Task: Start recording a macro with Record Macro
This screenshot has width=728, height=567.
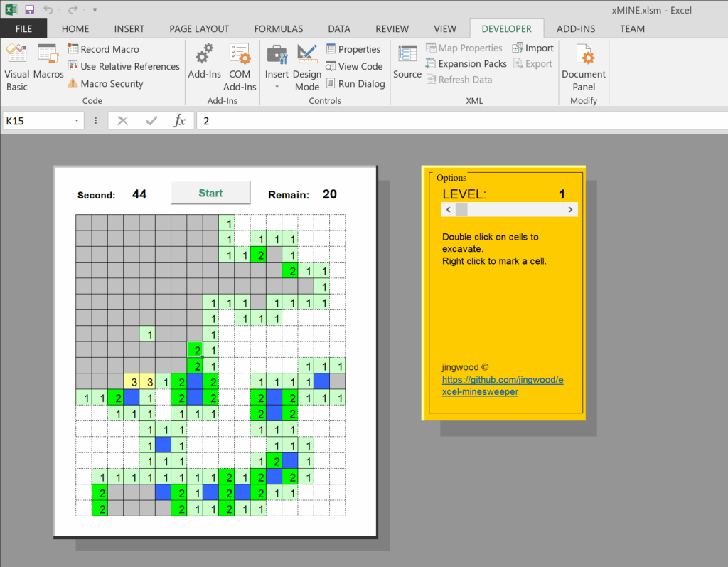Action: pyautogui.click(x=103, y=48)
